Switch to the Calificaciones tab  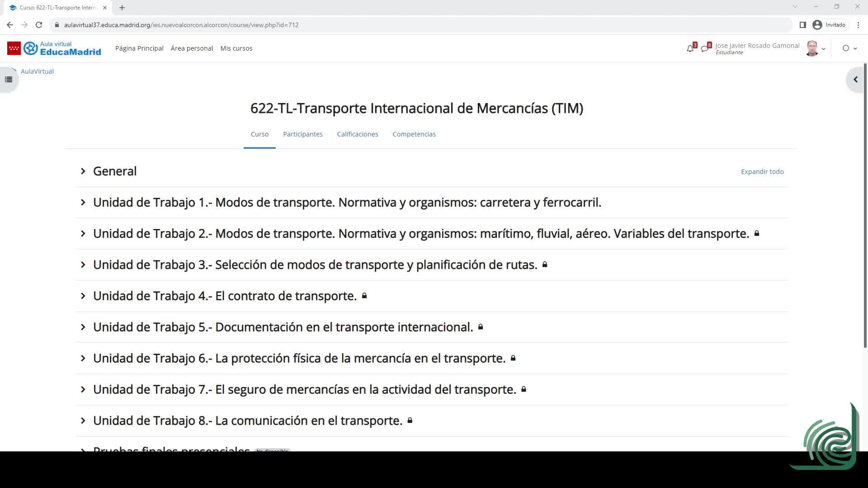pos(357,134)
